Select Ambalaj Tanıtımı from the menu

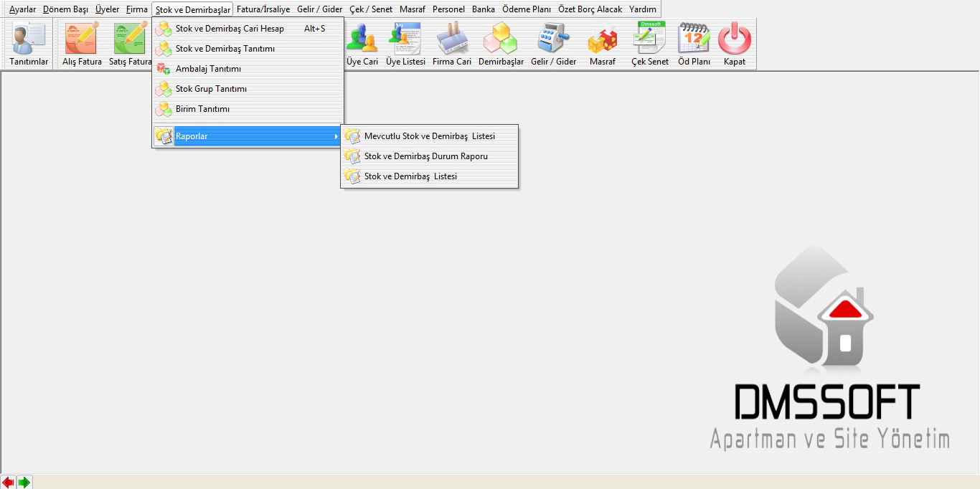(208, 69)
